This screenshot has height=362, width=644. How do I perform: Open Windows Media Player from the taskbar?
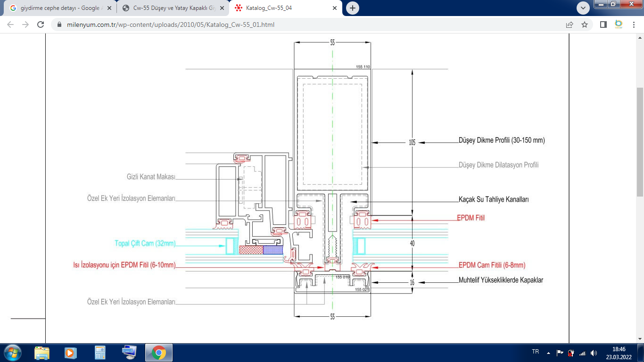coord(71,352)
